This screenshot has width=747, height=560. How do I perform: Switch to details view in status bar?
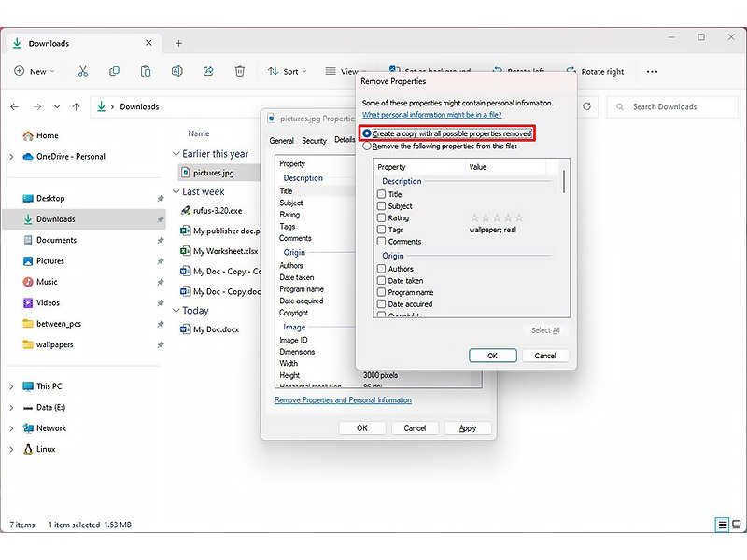click(x=722, y=525)
